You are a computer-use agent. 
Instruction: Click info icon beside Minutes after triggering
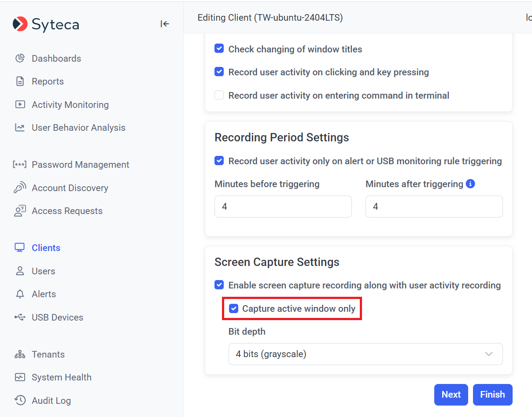470,184
